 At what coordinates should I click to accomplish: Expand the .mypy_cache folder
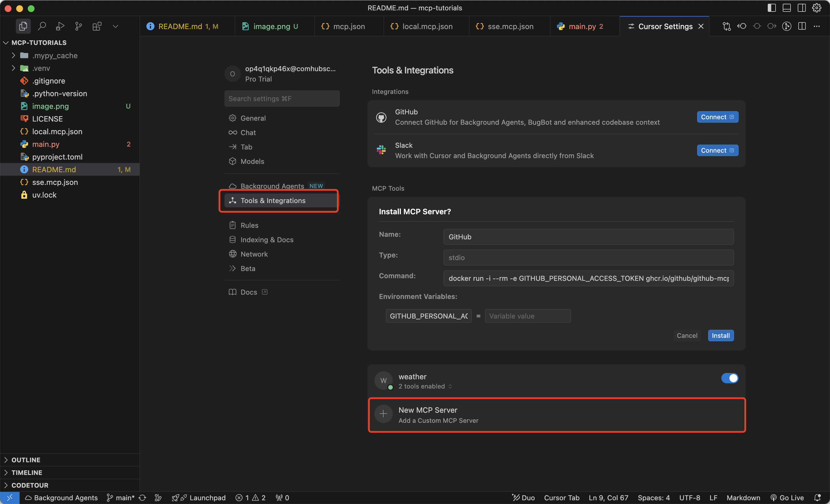(14, 55)
